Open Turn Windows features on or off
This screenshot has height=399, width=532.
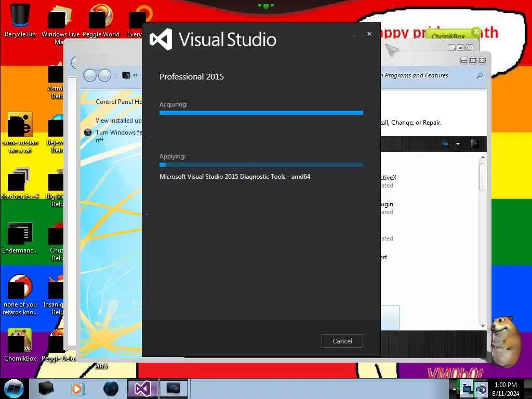click(x=118, y=136)
